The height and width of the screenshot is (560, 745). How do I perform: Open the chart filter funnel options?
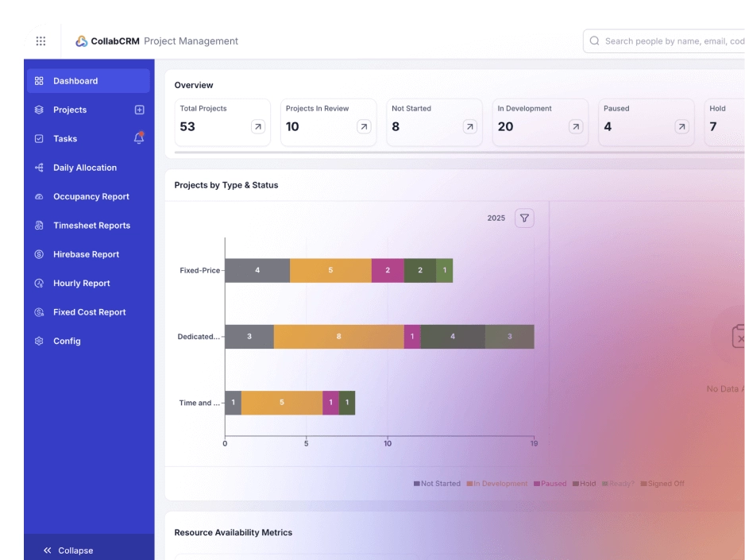524,218
